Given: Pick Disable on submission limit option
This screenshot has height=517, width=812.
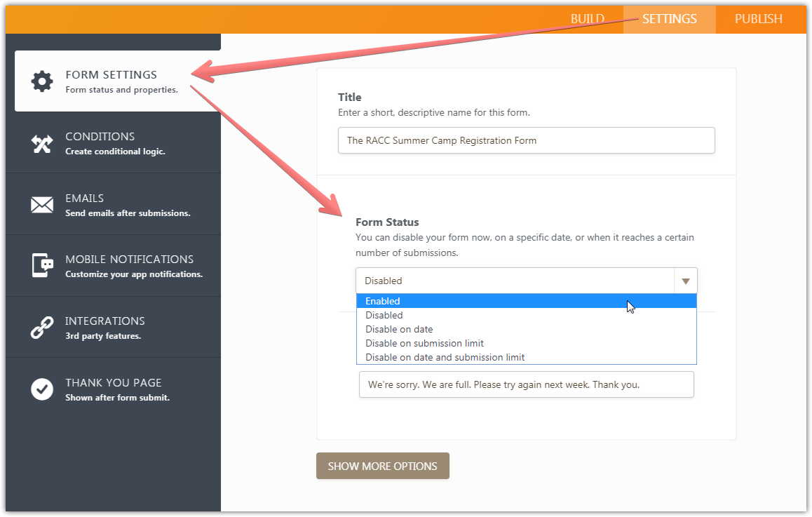Looking at the screenshot, I should [424, 343].
